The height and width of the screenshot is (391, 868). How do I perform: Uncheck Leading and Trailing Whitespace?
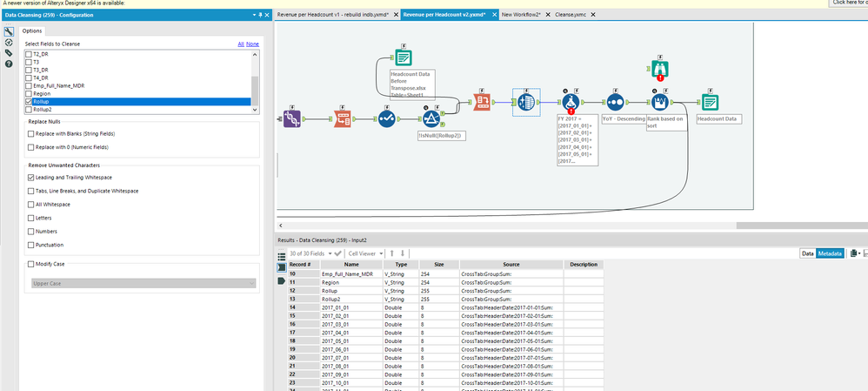pos(30,178)
